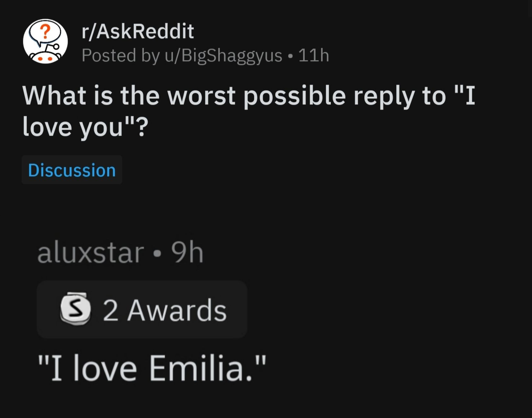532x418 pixels.
Task: Click the dot separator after aluxstar
Action: pos(157,254)
